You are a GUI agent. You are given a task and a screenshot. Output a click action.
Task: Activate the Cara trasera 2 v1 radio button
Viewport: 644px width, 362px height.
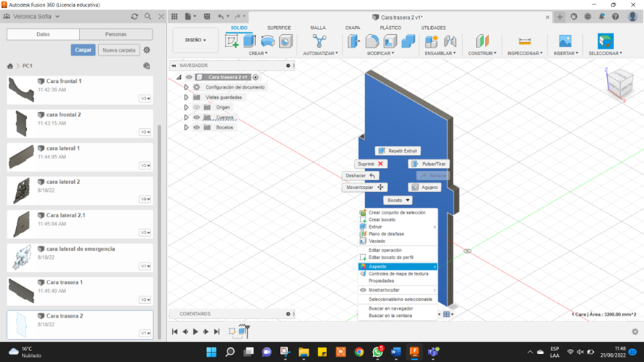click(255, 77)
